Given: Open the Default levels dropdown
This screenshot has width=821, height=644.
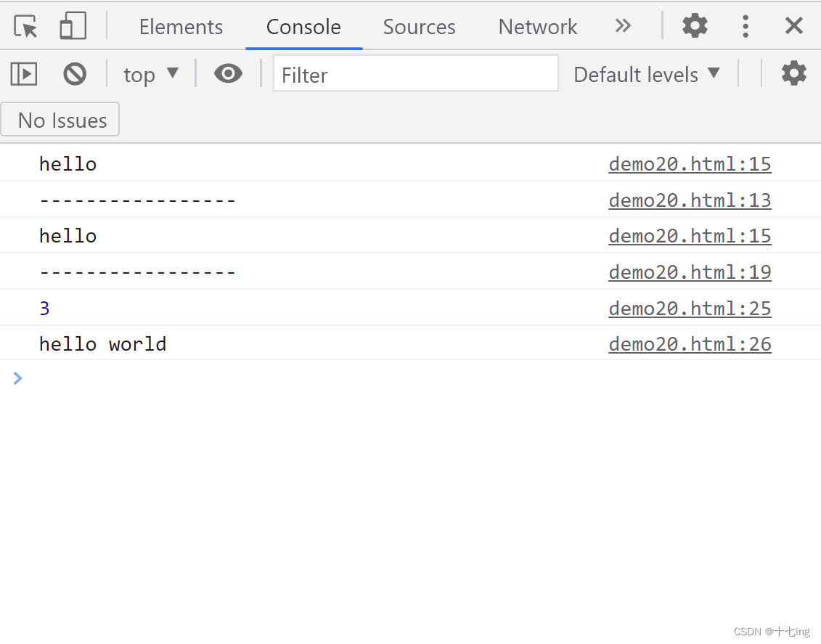Looking at the screenshot, I should coord(647,74).
